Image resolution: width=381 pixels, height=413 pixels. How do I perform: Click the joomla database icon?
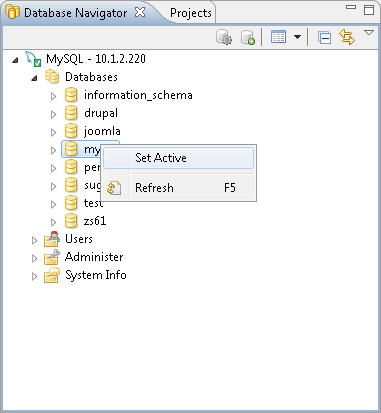pyautogui.click(x=71, y=131)
